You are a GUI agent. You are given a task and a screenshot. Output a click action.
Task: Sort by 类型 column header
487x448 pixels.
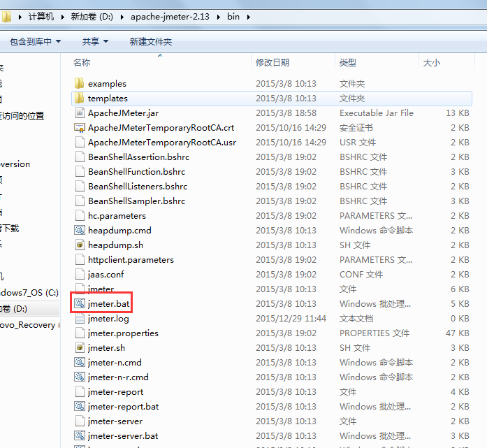[347, 63]
